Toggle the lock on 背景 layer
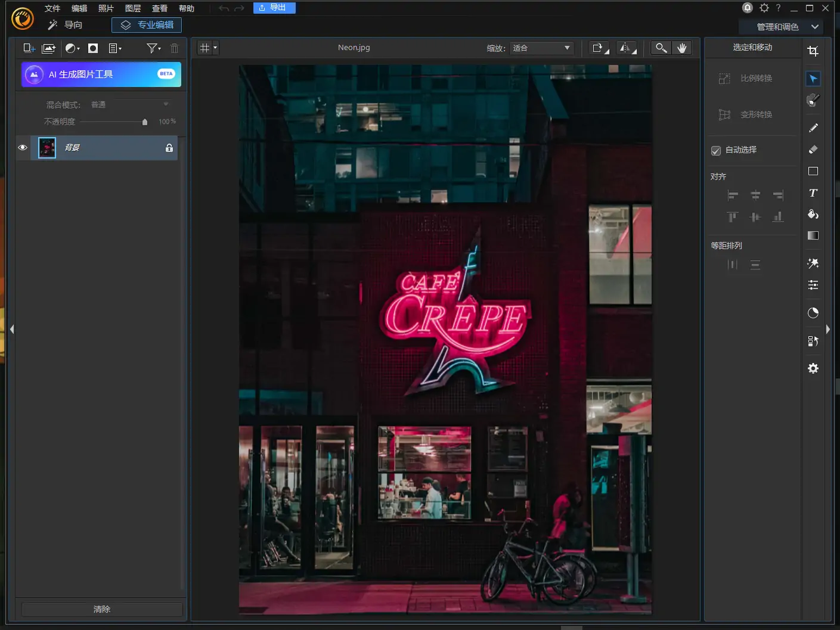The width and height of the screenshot is (840, 630). pos(169,148)
